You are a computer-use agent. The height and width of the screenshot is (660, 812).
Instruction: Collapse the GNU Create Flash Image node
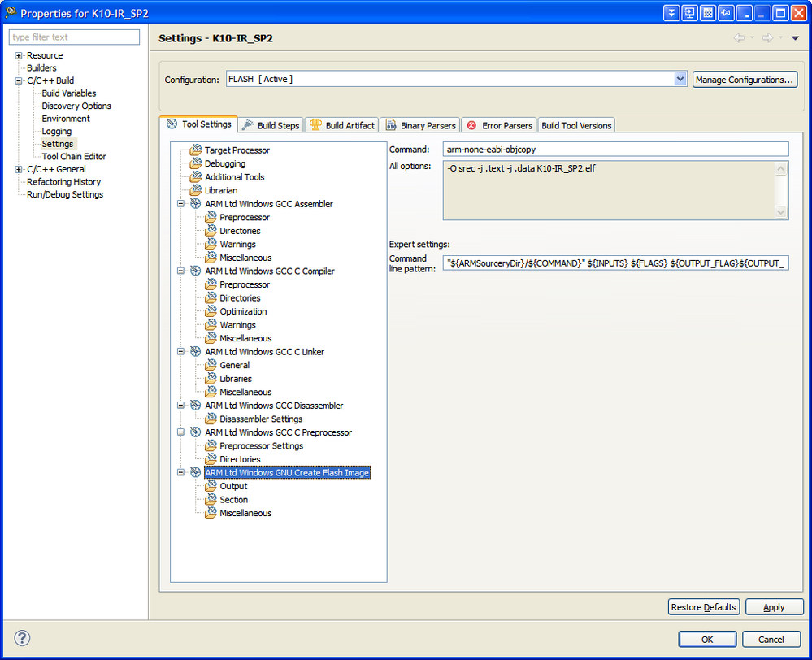(180, 472)
